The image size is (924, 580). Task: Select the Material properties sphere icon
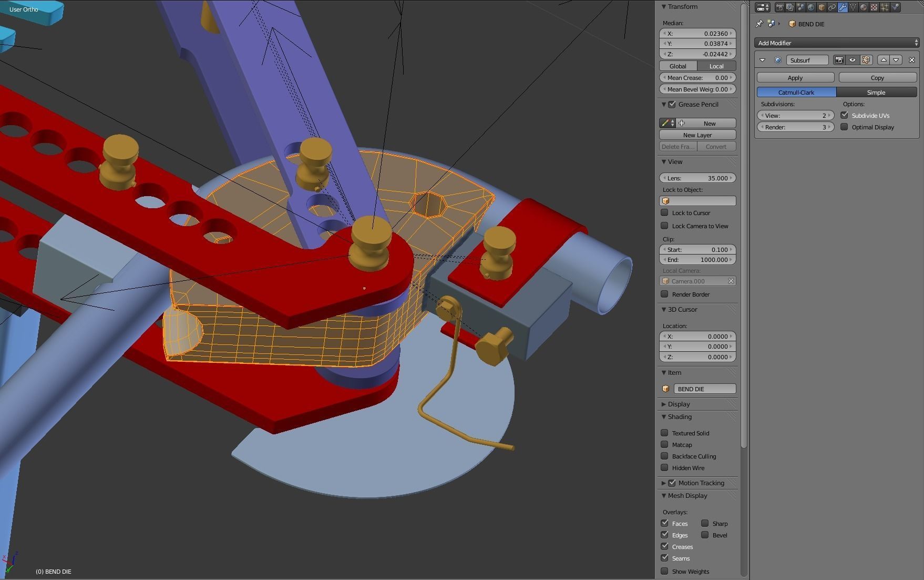tap(864, 7)
